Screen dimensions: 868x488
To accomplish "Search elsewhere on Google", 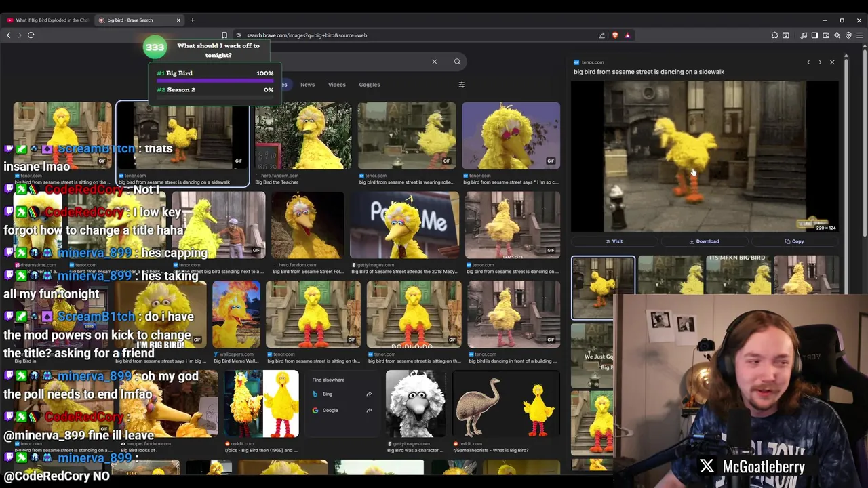I will pyautogui.click(x=342, y=410).
